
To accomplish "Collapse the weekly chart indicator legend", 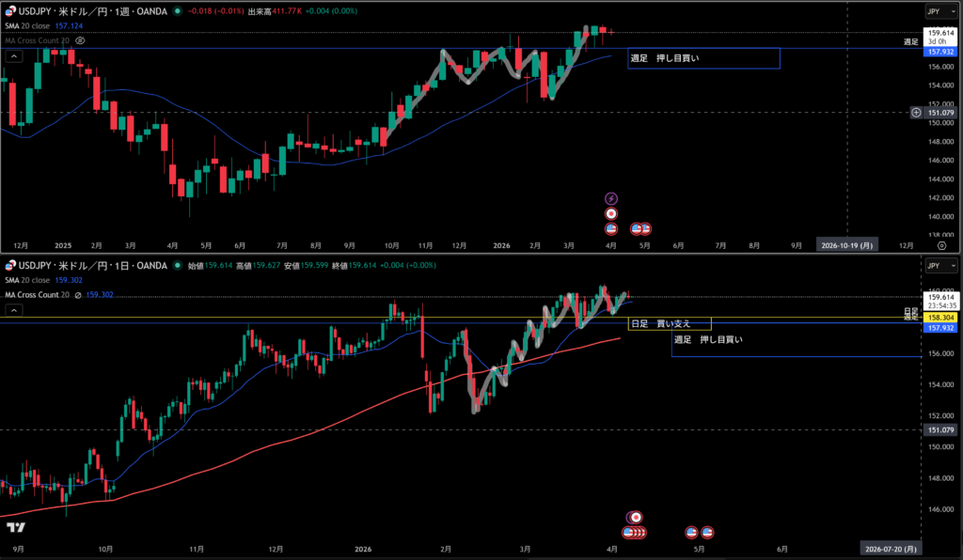I will [14, 56].
